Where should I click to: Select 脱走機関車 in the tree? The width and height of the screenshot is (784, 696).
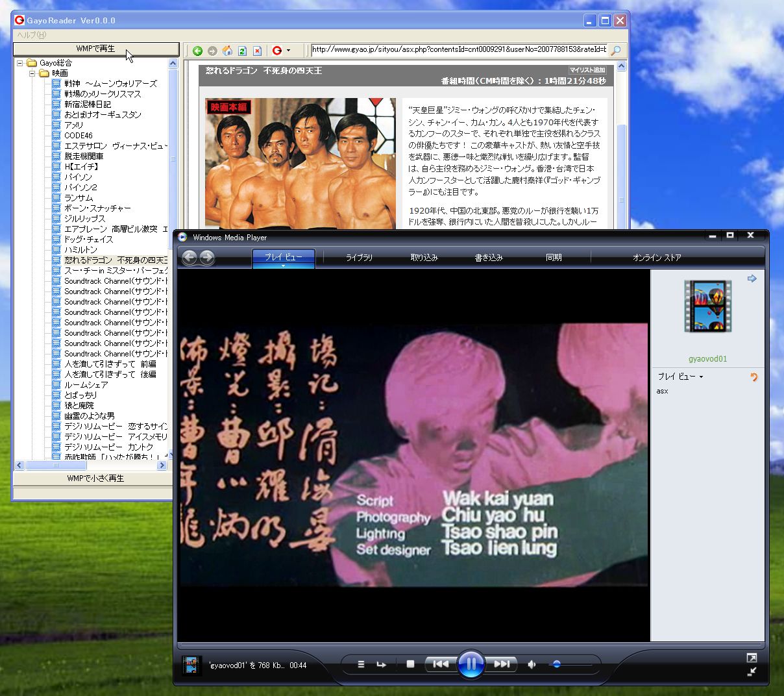point(84,156)
